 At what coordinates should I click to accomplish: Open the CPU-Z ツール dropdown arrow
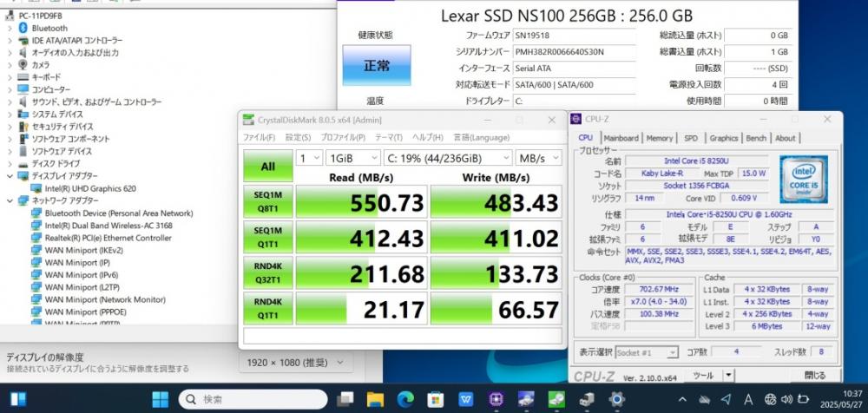point(729,376)
